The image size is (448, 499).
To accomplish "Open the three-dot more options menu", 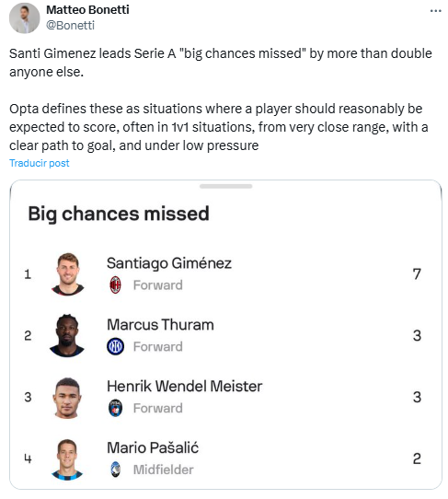I will click(x=435, y=11).
